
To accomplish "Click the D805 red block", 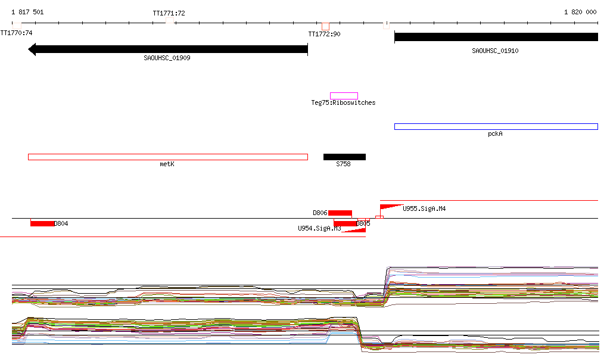I will coord(345,223).
